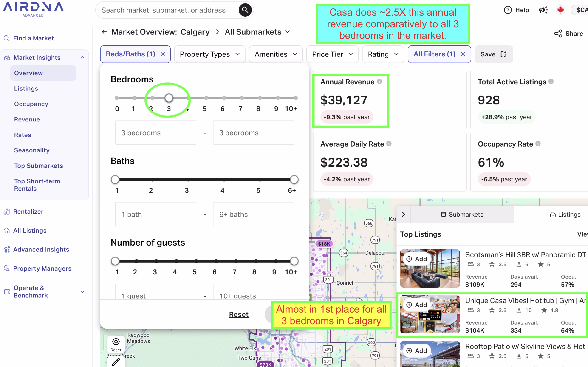Select Listings under Market Insights
The width and height of the screenshot is (588, 367).
coord(26,89)
